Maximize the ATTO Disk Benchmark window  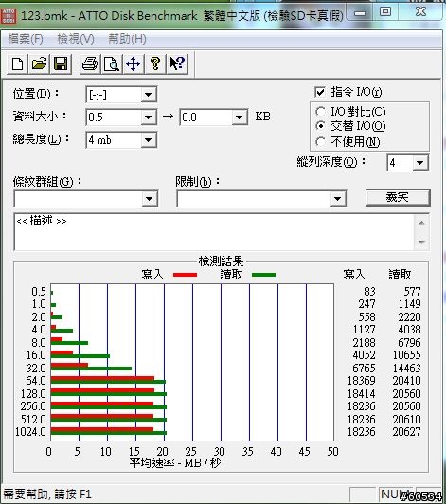pyautogui.click(x=385, y=12)
